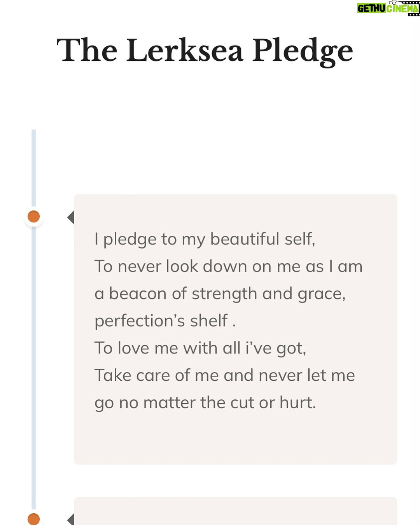Viewport: 420px width, 525px height.
Task: Select the second orange timeline dot at bottom
Action: click(34, 519)
